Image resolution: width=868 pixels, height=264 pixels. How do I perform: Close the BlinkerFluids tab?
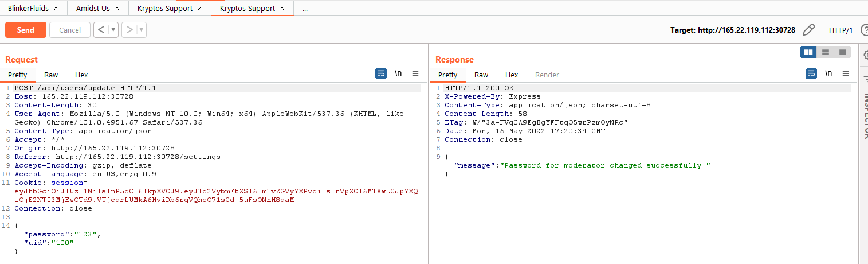pyautogui.click(x=56, y=9)
